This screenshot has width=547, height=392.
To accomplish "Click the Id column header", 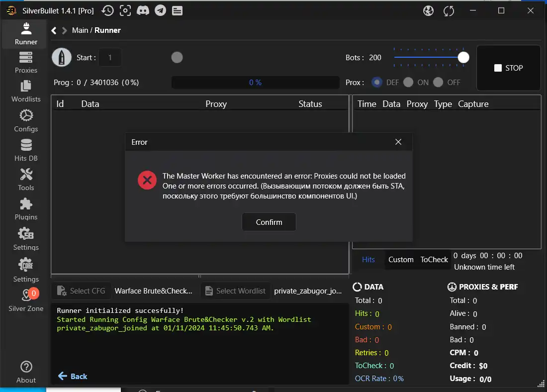I will [x=60, y=103].
